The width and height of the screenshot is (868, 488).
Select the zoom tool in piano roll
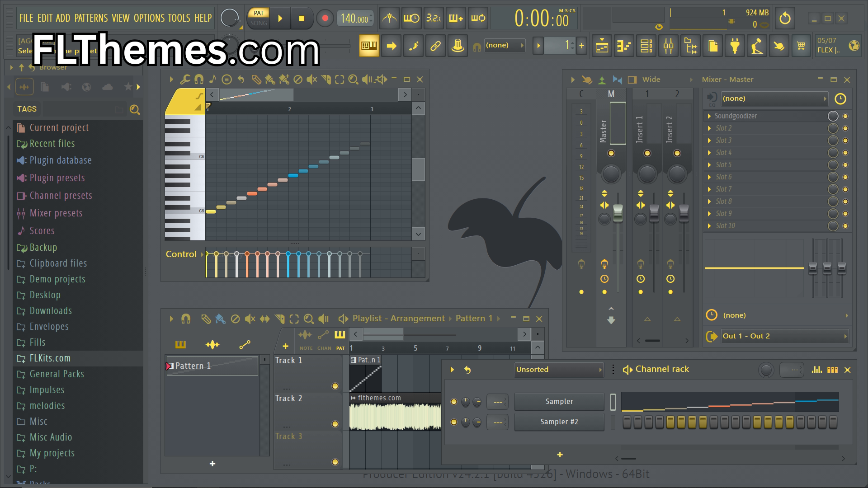click(x=354, y=80)
